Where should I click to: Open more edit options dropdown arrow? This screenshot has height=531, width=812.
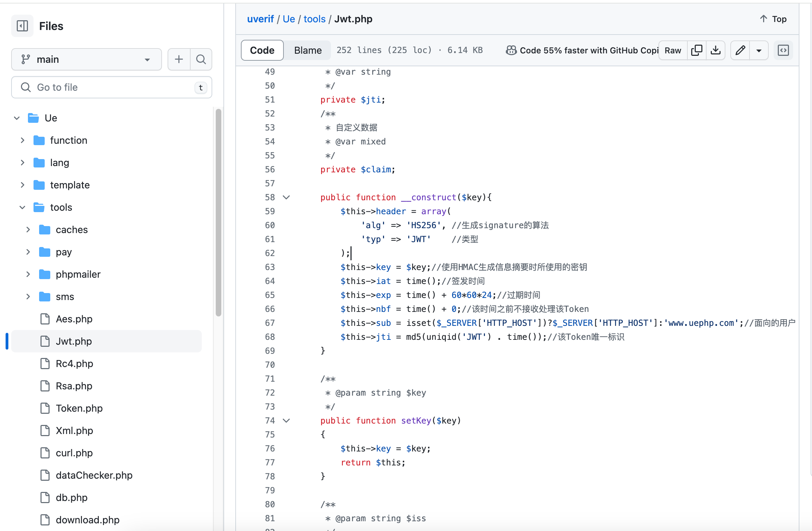tap(759, 50)
